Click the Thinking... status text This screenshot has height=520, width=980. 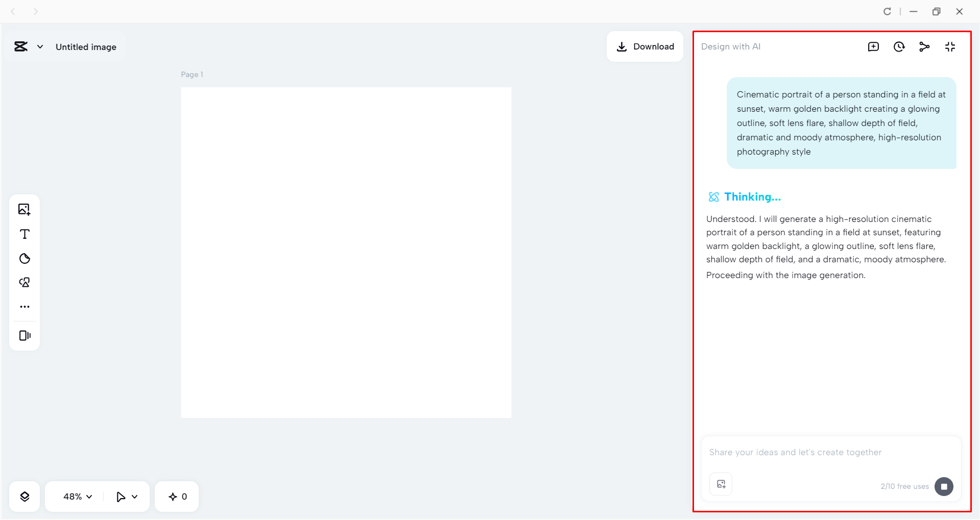pos(752,197)
